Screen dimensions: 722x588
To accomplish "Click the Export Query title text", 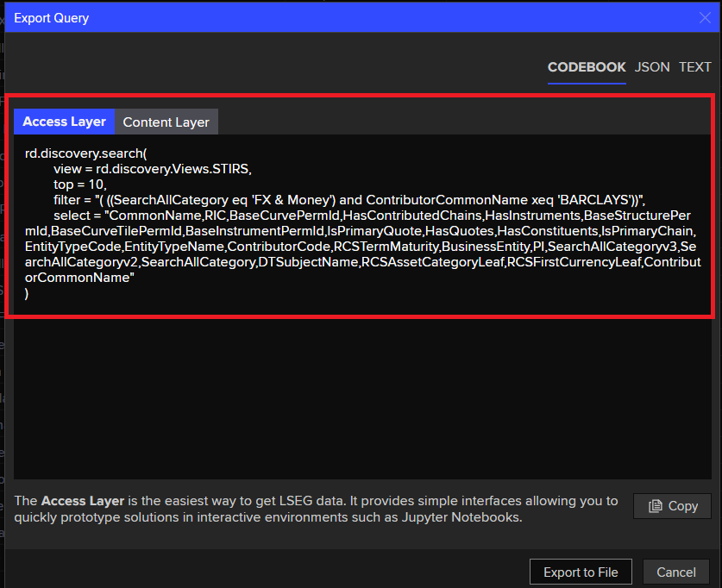I will [51, 18].
